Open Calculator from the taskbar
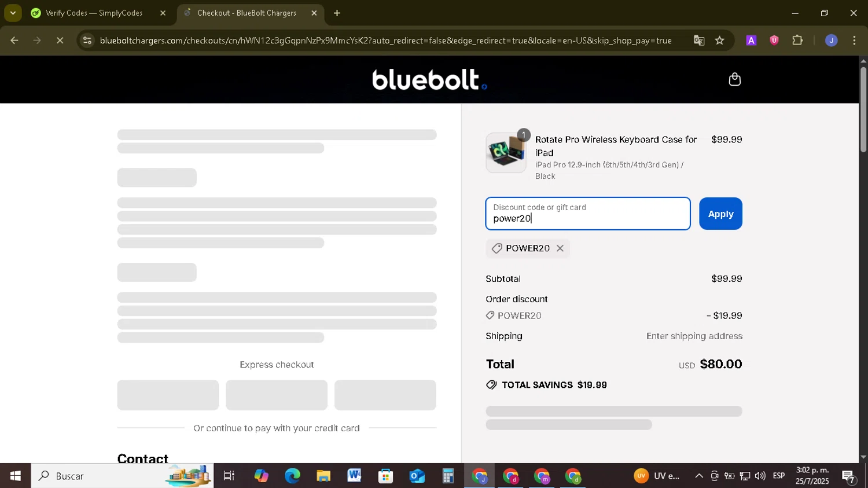This screenshot has height=488, width=868. click(448, 476)
